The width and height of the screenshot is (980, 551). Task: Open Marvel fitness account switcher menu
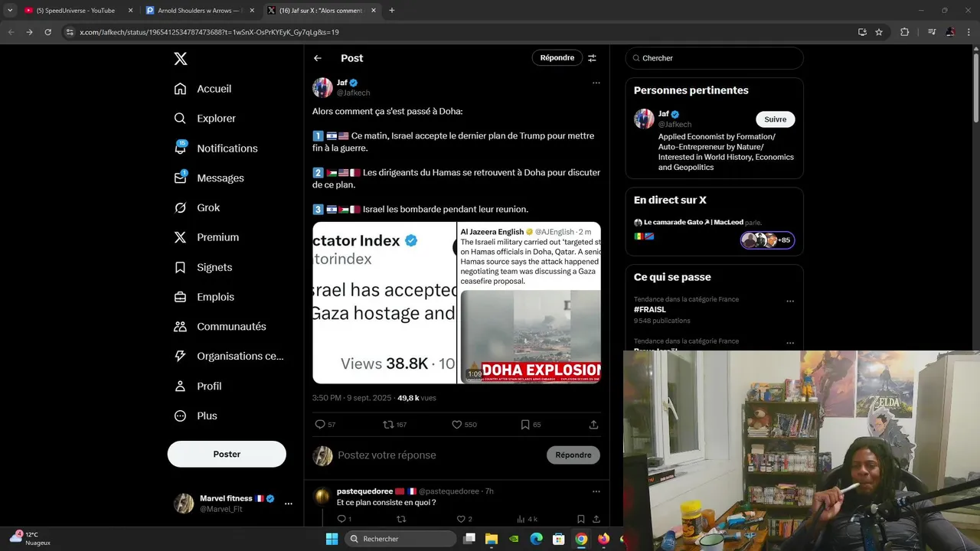pyautogui.click(x=234, y=503)
